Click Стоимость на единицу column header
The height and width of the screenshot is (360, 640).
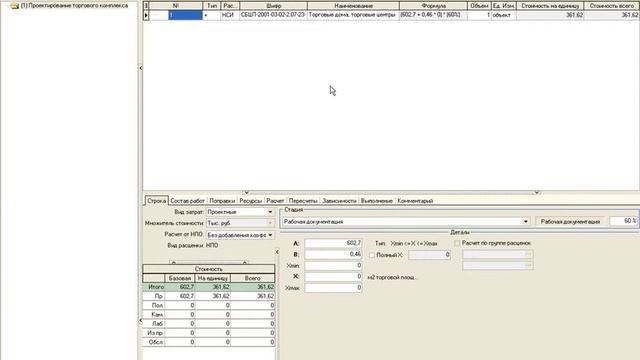pyautogui.click(x=550, y=6)
